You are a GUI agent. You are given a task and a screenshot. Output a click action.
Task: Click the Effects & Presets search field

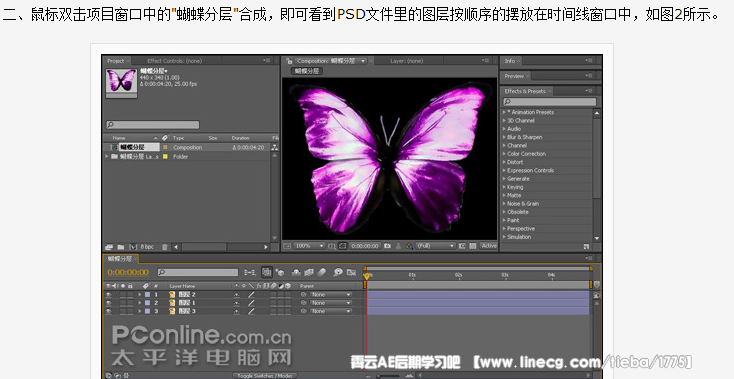tap(550, 102)
